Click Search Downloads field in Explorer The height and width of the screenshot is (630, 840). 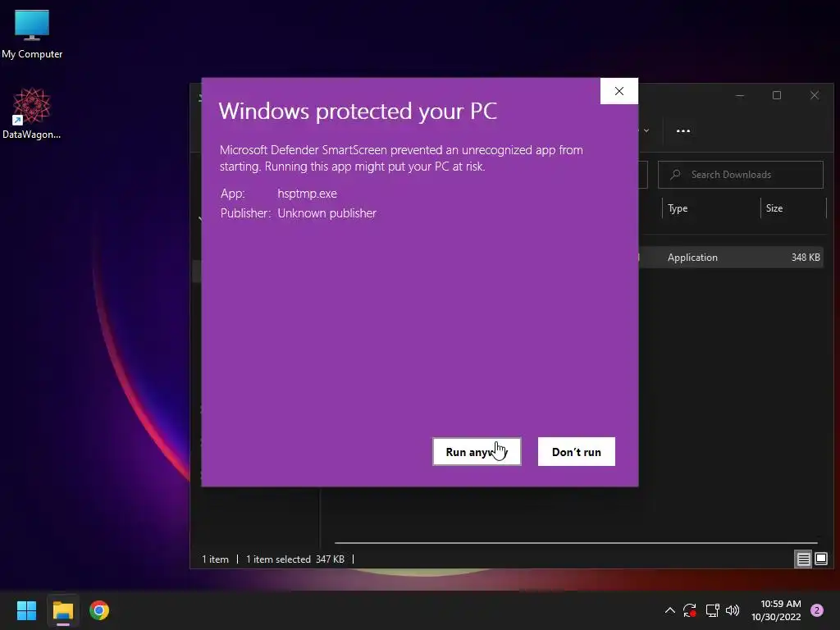(x=741, y=175)
